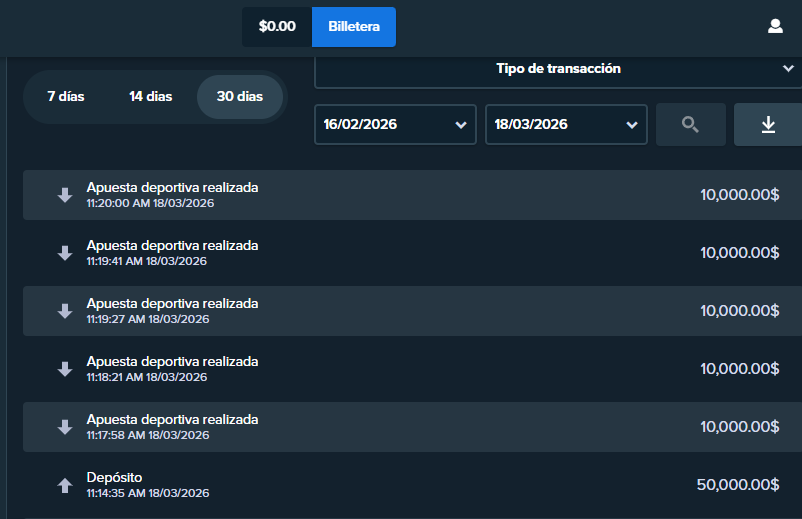Click the chevron beside the 18/03/2026 end date
This screenshot has width=802, height=519.
(x=632, y=125)
